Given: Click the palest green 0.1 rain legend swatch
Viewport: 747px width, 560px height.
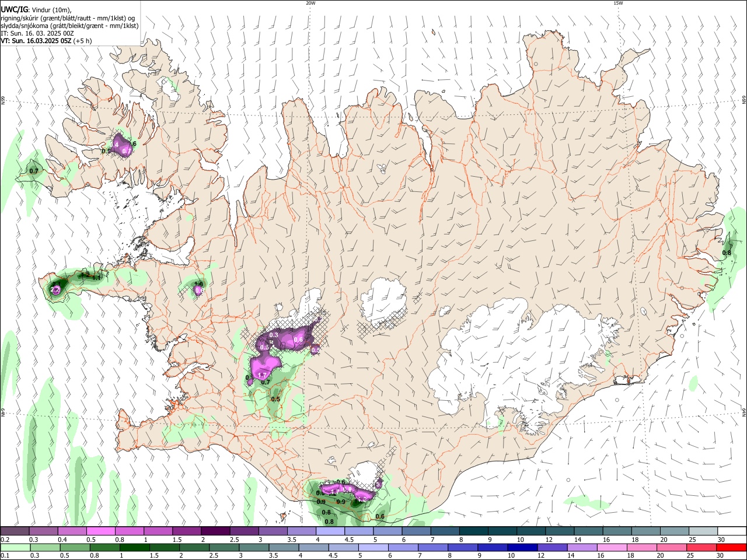Looking at the screenshot, I should pos(15,547).
